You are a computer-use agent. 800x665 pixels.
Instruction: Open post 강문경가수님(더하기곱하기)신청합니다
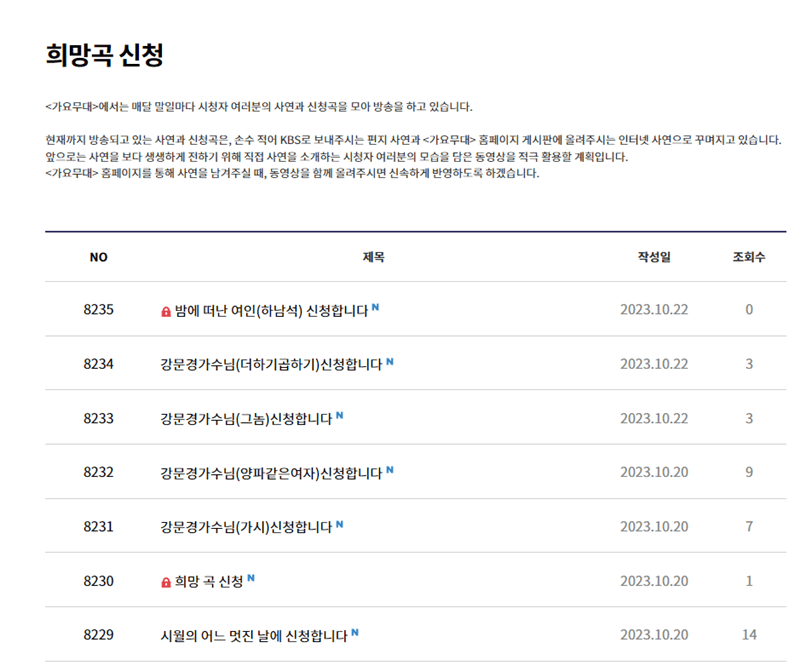coord(271,364)
